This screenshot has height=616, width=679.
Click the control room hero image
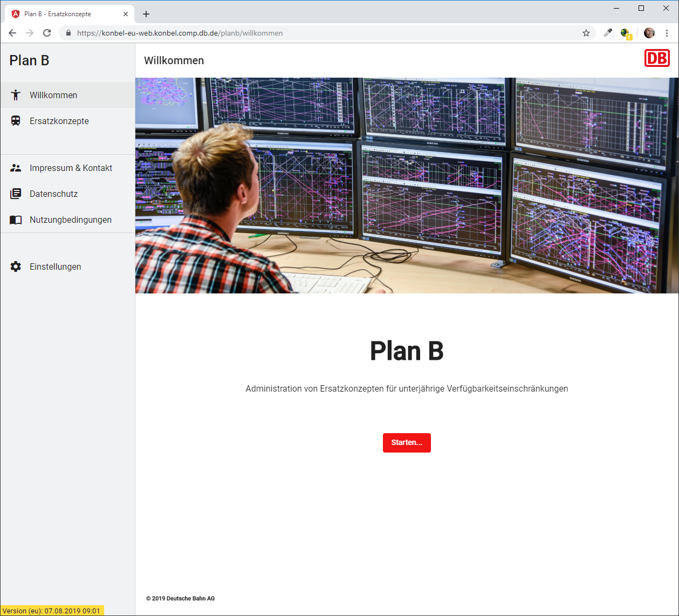(x=407, y=186)
